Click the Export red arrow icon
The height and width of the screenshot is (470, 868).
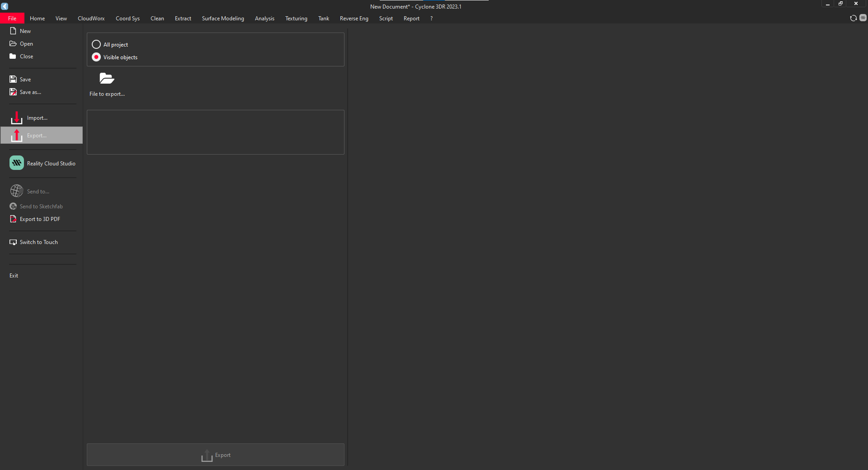[17, 136]
